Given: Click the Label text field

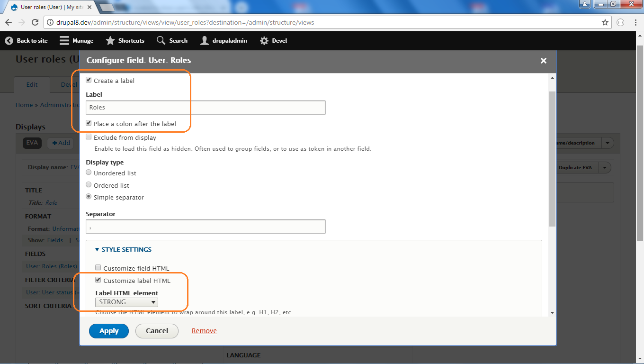Looking at the screenshot, I should [206, 108].
